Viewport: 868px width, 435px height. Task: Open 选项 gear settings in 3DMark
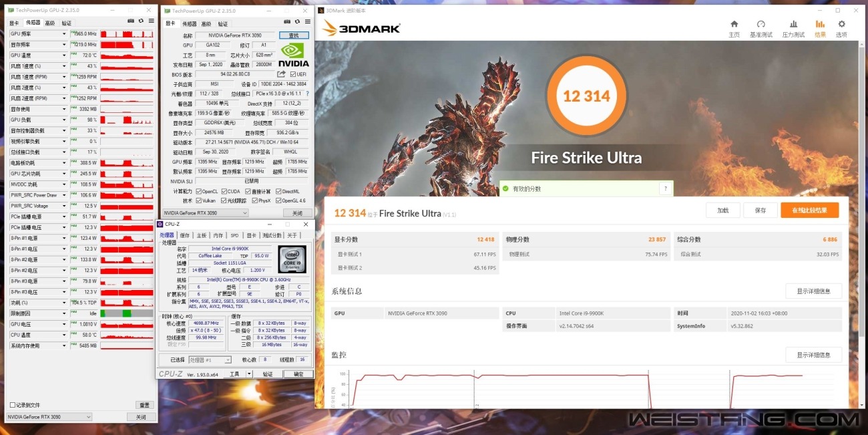click(x=841, y=28)
